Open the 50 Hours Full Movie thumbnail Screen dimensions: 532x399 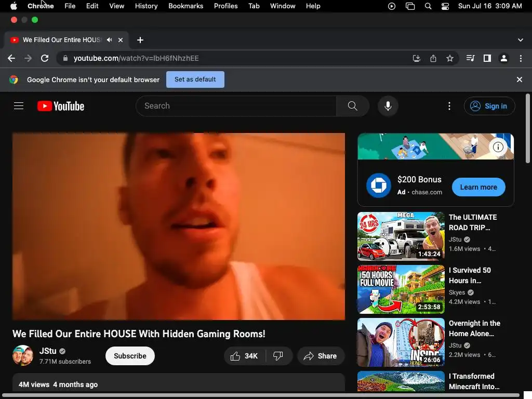pyautogui.click(x=401, y=289)
